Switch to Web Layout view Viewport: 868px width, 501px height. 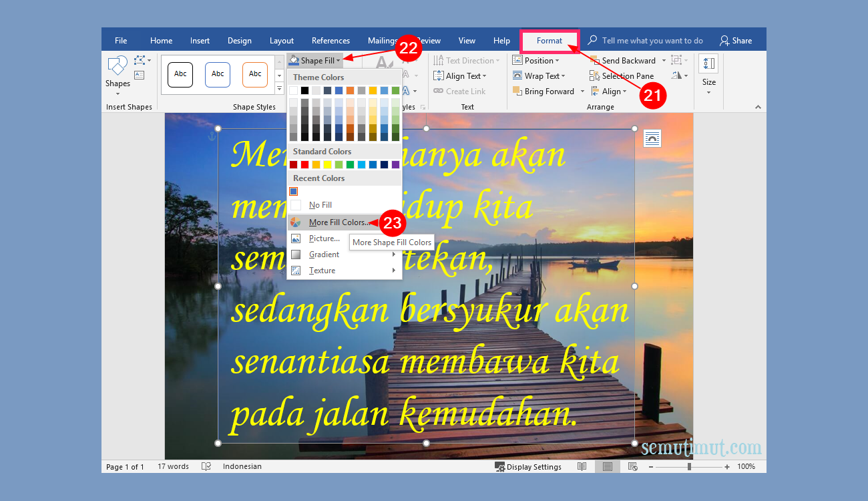(x=632, y=466)
